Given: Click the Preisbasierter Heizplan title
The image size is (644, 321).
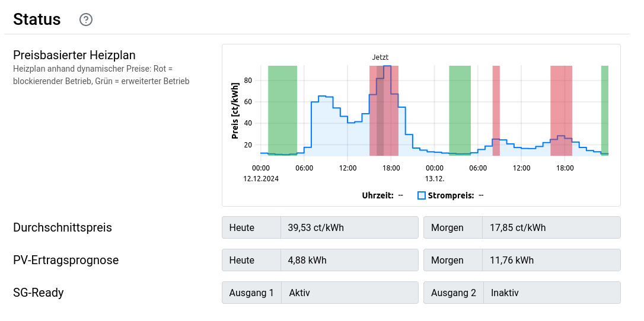Looking at the screenshot, I should 74,56.
